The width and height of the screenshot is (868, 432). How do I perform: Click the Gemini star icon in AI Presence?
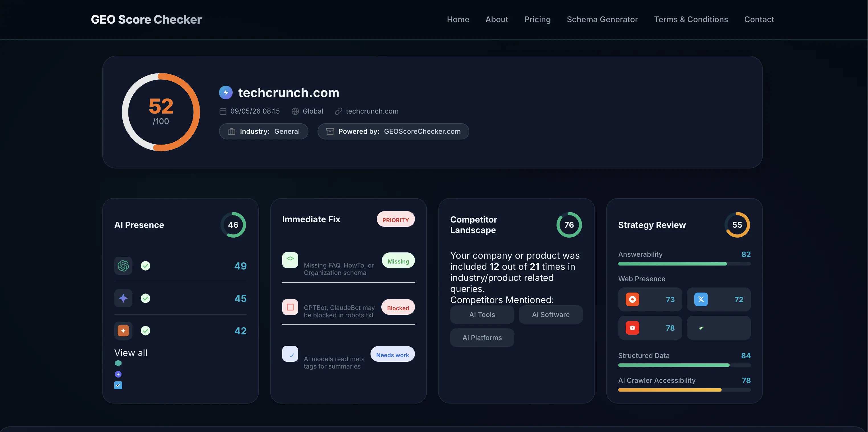point(123,298)
